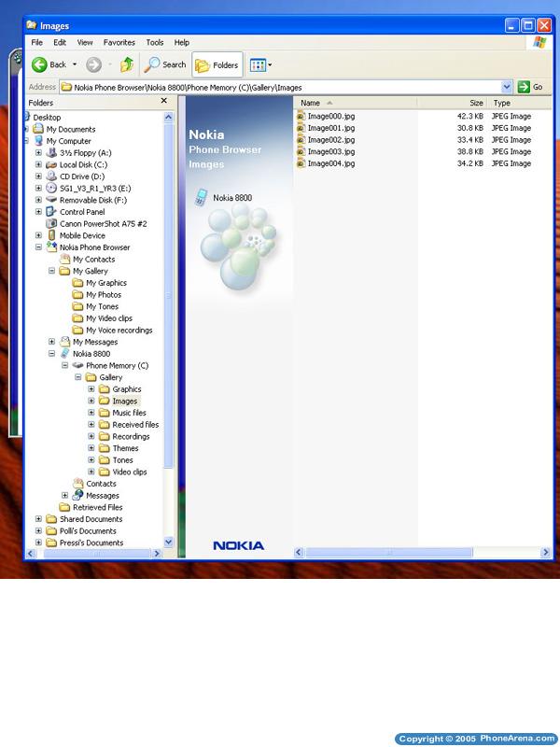
Task: Open the Edit menu
Action: [x=60, y=42]
